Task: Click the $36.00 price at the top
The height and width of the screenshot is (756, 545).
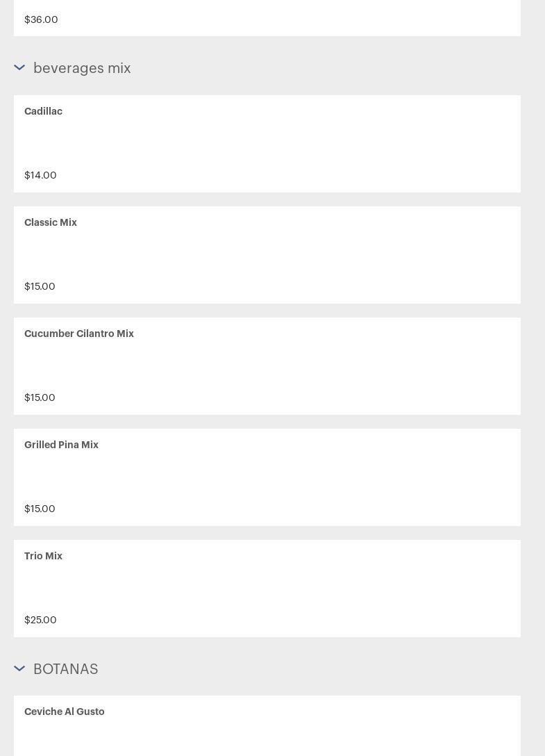Action: (x=41, y=19)
